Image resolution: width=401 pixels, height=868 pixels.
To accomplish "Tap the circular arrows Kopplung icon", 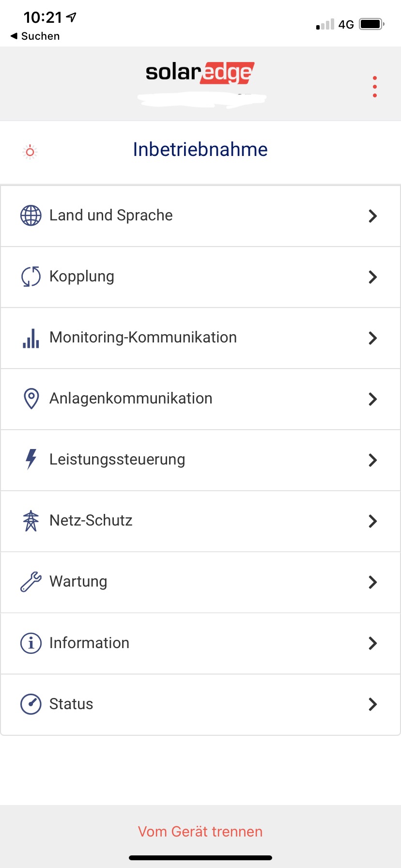I will (x=31, y=277).
